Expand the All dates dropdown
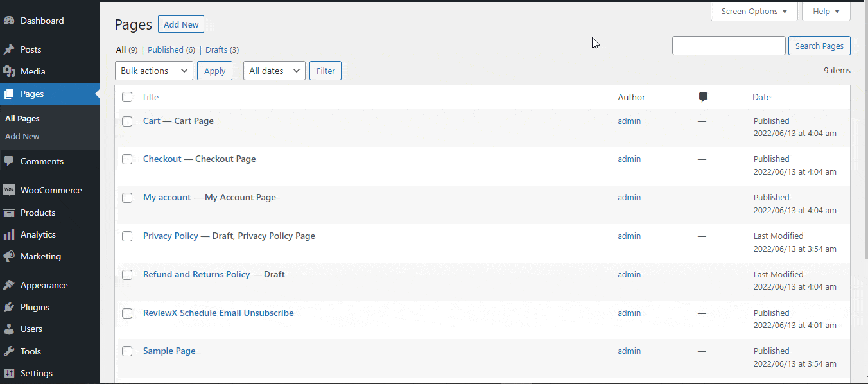This screenshot has width=868, height=384. [x=274, y=71]
